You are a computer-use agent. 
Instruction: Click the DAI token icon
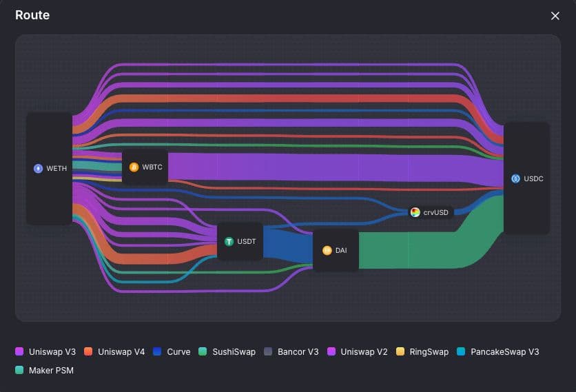[327, 250]
